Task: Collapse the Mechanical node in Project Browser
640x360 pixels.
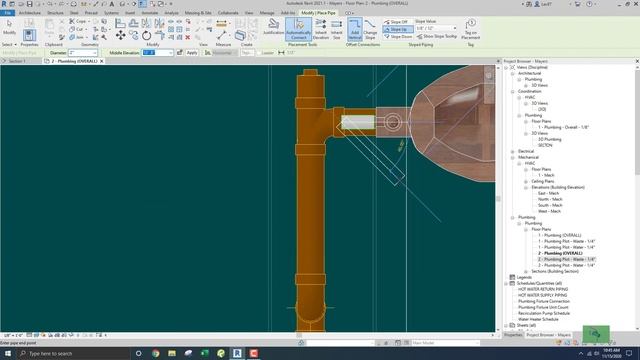Action: tap(513, 158)
